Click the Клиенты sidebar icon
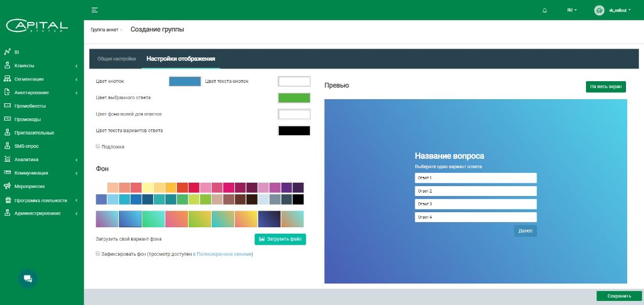This screenshot has width=644, height=305. [7, 66]
